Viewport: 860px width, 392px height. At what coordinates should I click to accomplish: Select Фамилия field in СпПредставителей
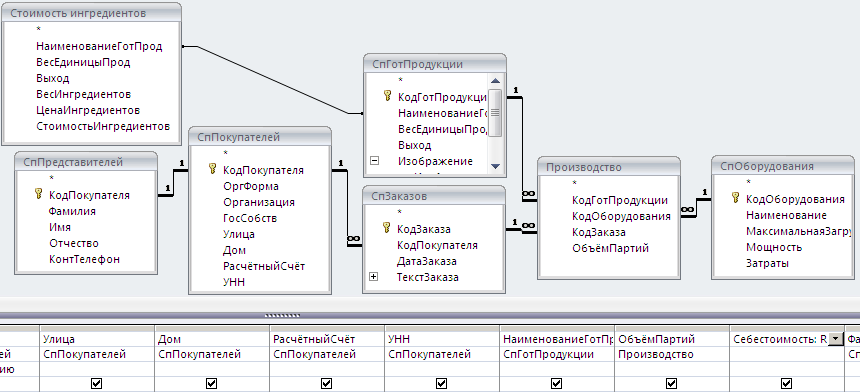tap(72, 211)
